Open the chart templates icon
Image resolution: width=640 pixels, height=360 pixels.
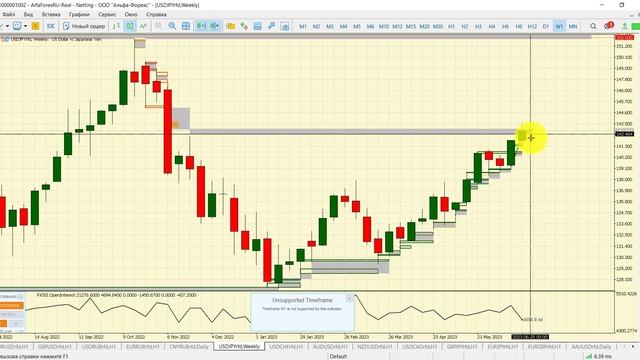pos(258,26)
